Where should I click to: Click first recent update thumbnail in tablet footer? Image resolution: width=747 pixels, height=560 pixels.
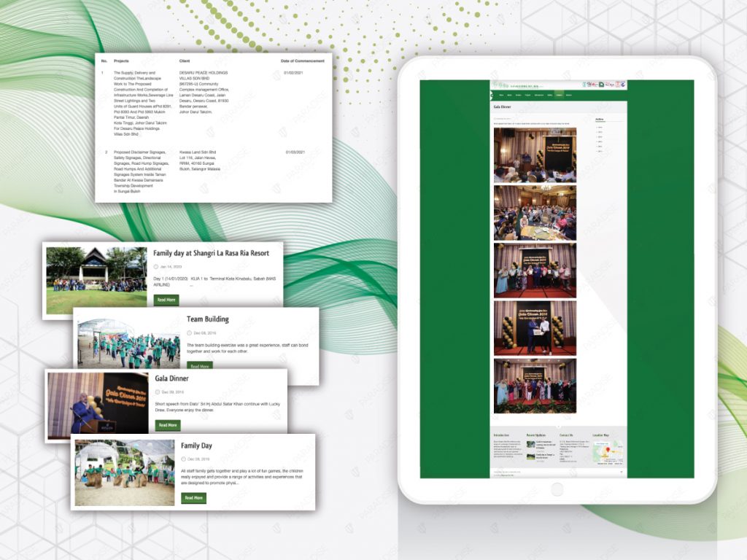(x=530, y=444)
